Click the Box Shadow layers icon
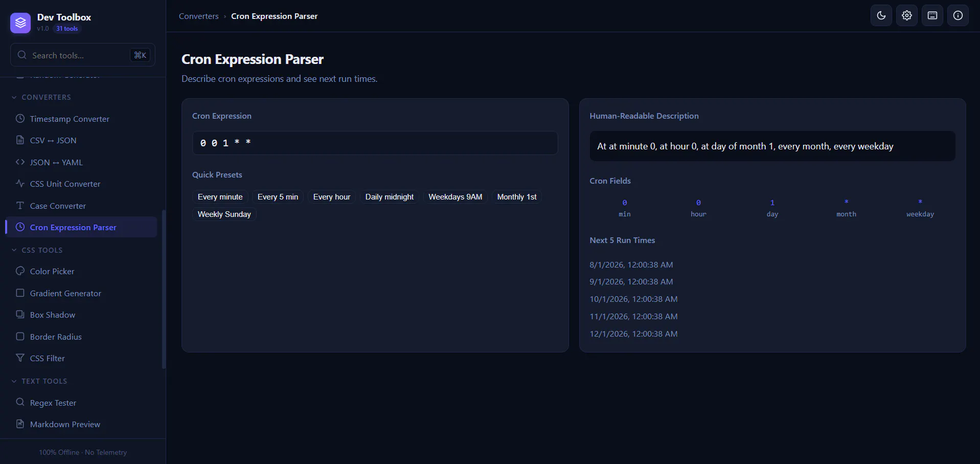 pos(20,315)
